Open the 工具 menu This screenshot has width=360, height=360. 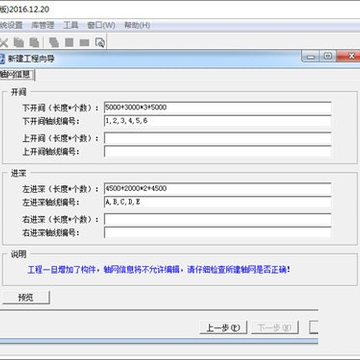point(70,25)
